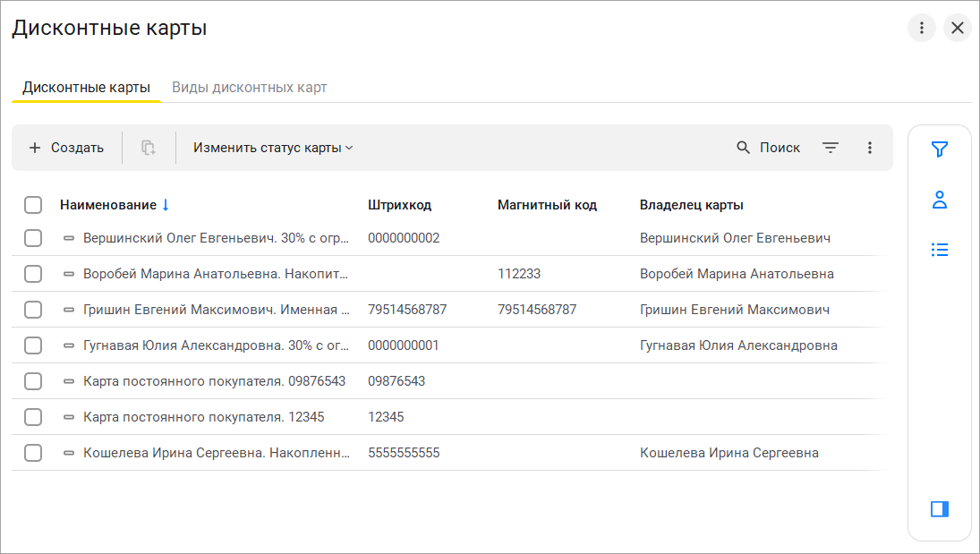Click the magnifier Search icon

(744, 148)
